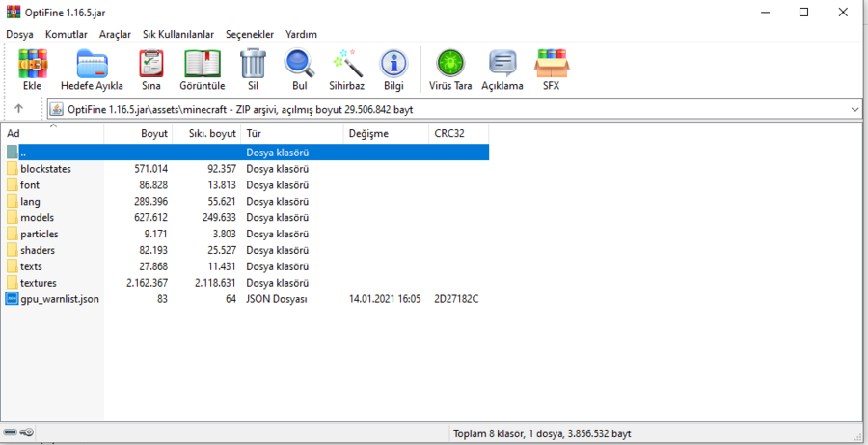
Task: Click the Görüntüle (View) book icon
Action: click(203, 64)
